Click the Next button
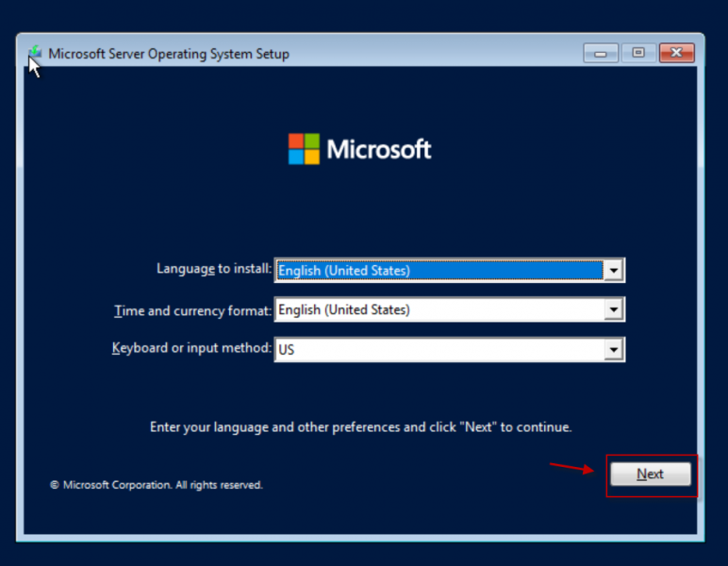 (650, 474)
